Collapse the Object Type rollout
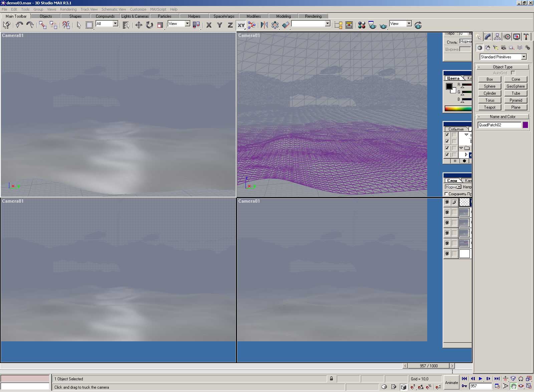Viewport: 534px width, 392px height. coord(502,67)
